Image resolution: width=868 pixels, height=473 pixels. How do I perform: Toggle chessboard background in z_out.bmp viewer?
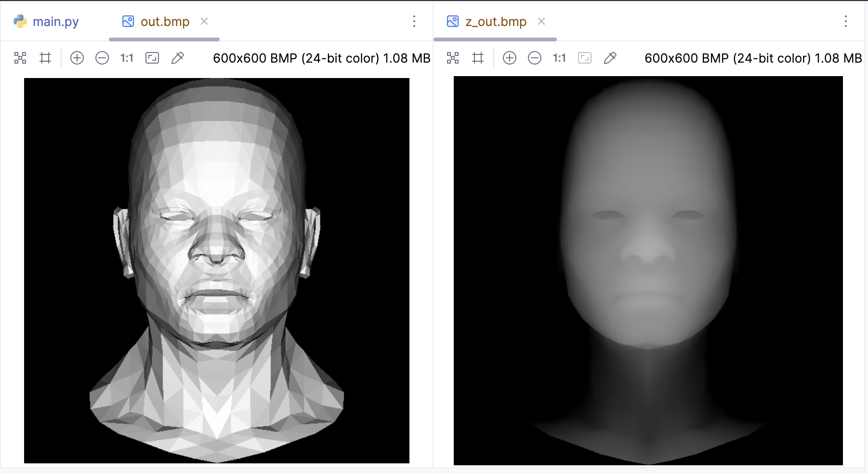(x=453, y=58)
